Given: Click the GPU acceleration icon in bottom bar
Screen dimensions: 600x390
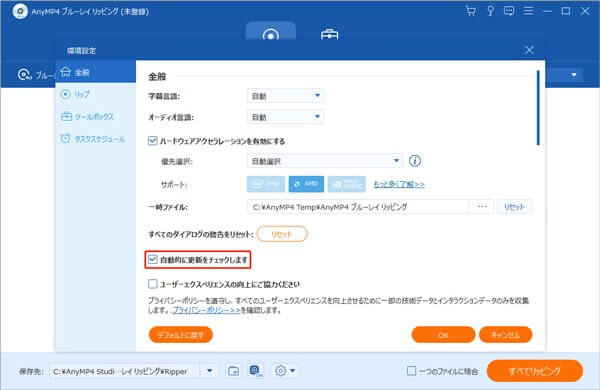Looking at the screenshot, I should pos(256,370).
